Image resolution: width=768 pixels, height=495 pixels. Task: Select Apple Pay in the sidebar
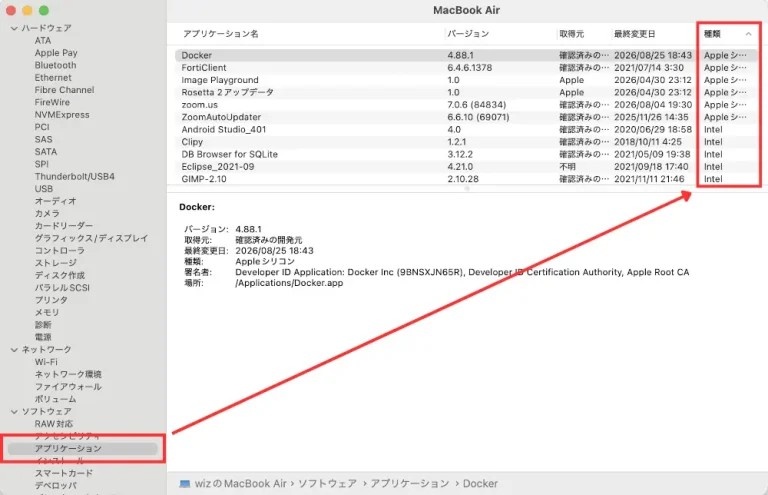pyautogui.click(x=56, y=53)
